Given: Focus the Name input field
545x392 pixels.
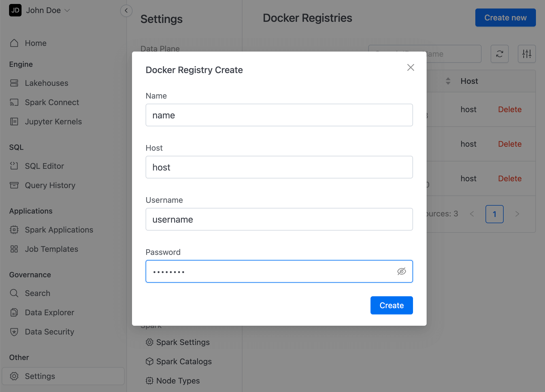Looking at the screenshot, I should 279,115.
